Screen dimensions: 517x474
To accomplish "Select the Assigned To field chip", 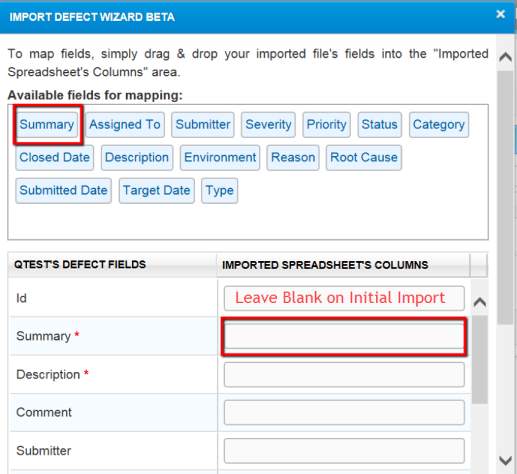I will pyautogui.click(x=125, y=125).
